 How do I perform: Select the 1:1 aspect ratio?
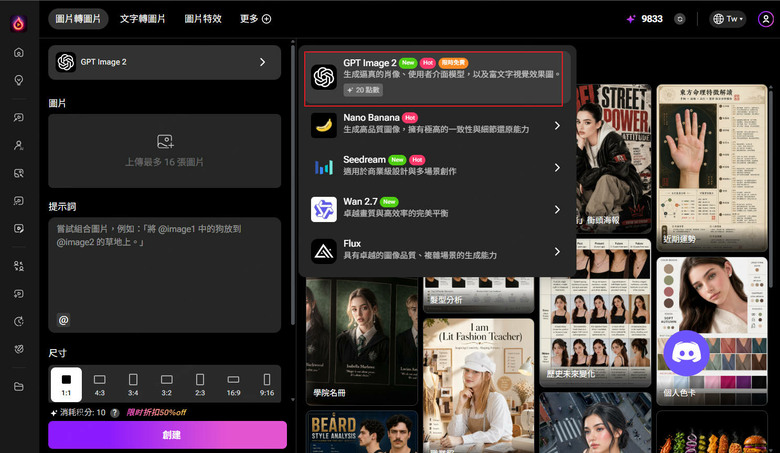pos(66,384)
